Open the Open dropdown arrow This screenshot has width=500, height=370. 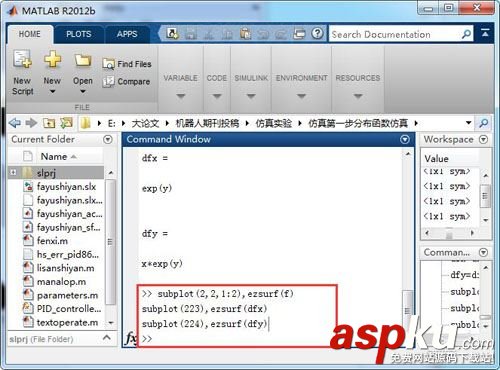(x=83, y=91)
